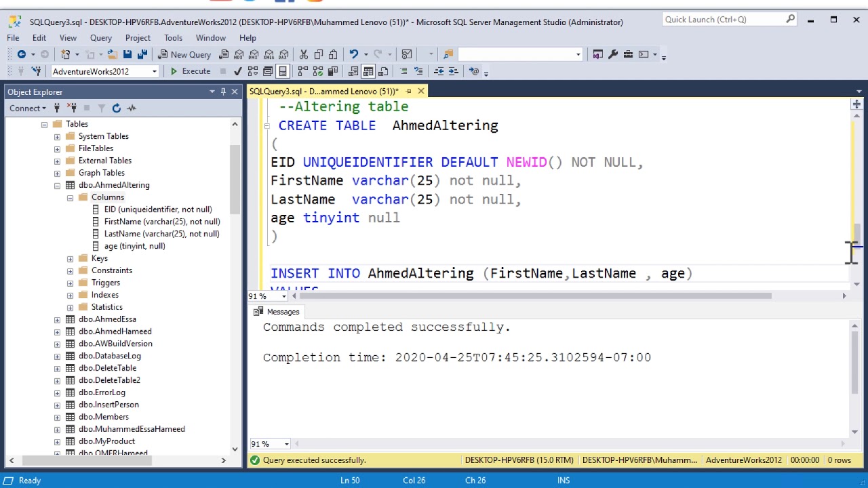Click the Find in Files icon
The image size is (868, 488).
tap(448, 54)
